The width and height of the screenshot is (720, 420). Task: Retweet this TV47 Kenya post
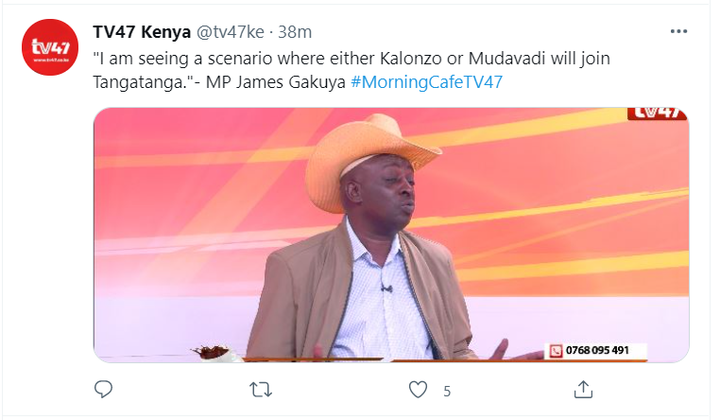click(261, 390)
